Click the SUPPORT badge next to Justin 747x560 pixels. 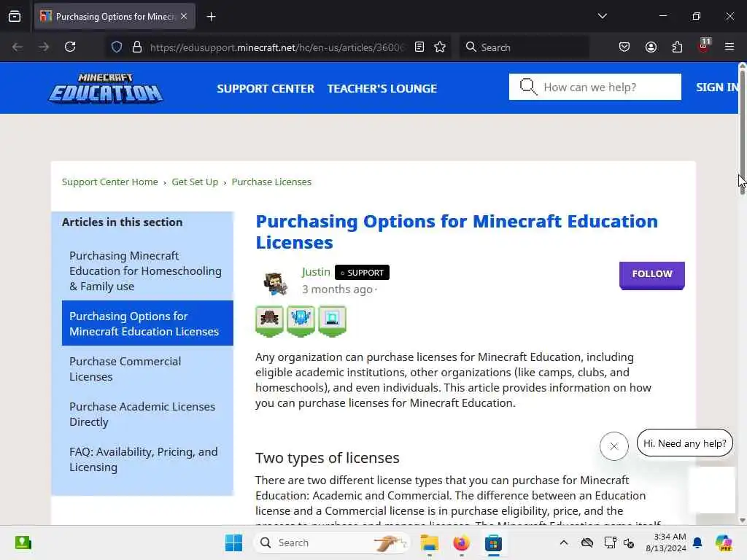362,273
